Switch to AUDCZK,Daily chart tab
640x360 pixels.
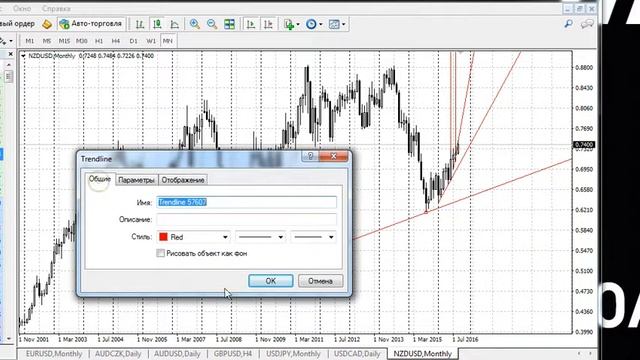[x=118, y=354]
